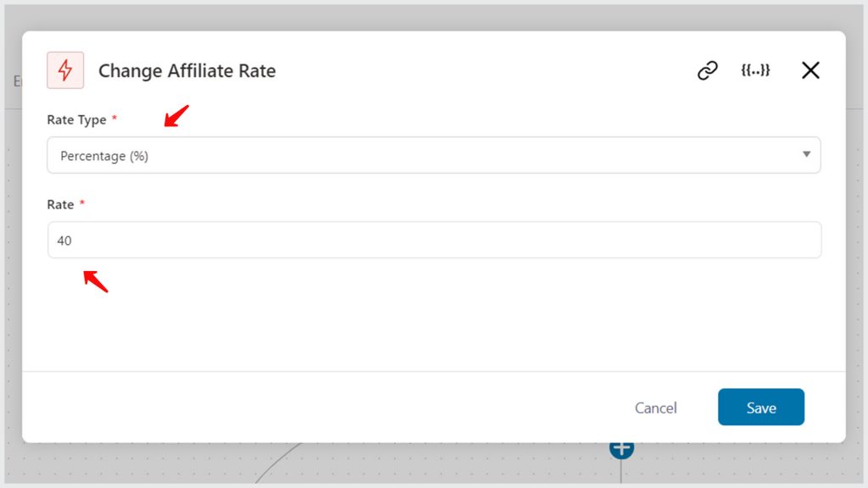
Task: Click the red asterisk next to Rate
Action: tap(82, 202)
